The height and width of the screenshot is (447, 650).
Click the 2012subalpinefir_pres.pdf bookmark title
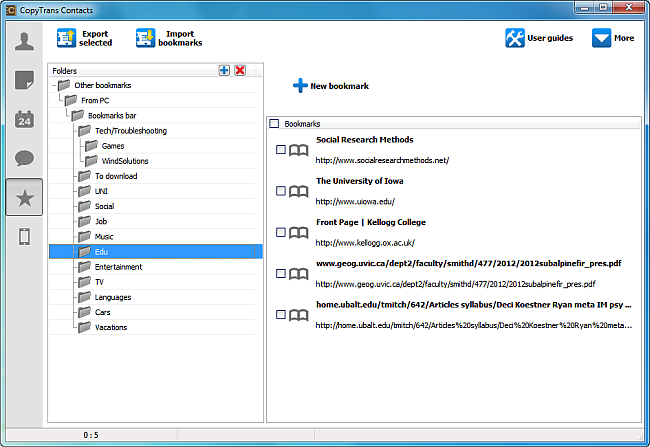click(x=469, y=263)
